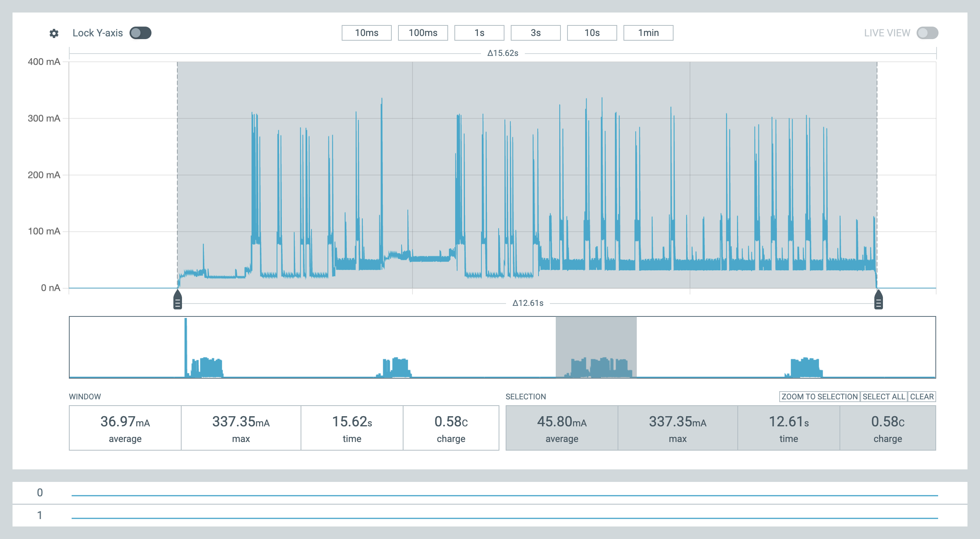
Task: Set time window to 100ms
Action: point(423,33)
